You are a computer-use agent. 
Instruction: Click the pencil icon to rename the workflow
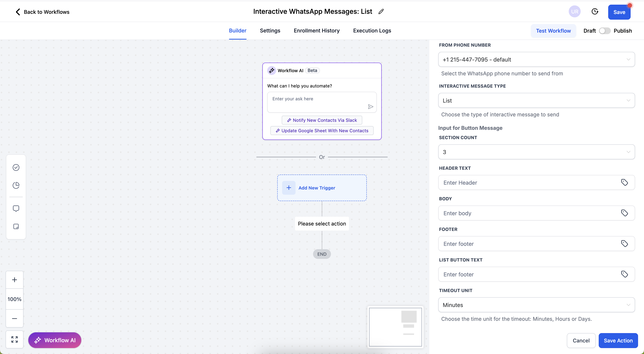[381, 12]
